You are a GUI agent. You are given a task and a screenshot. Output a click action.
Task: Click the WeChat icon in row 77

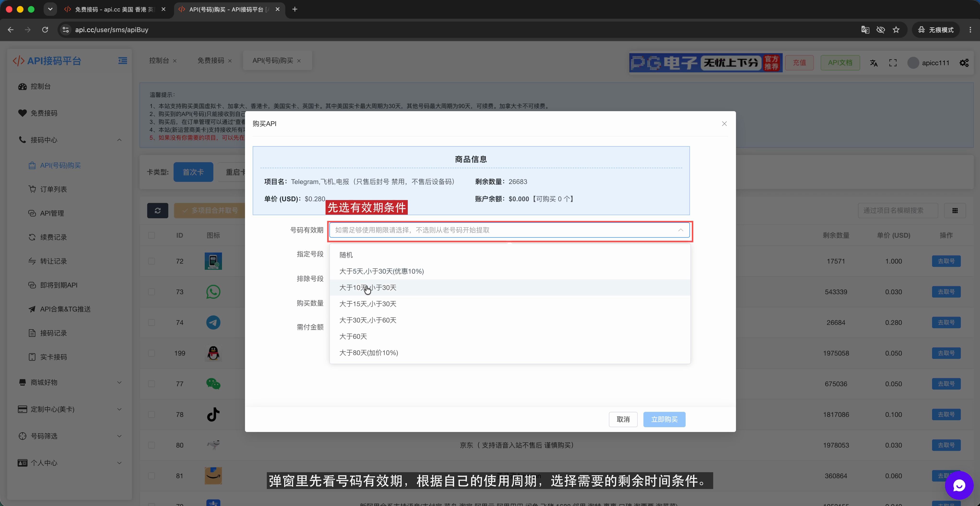(213, 384)
